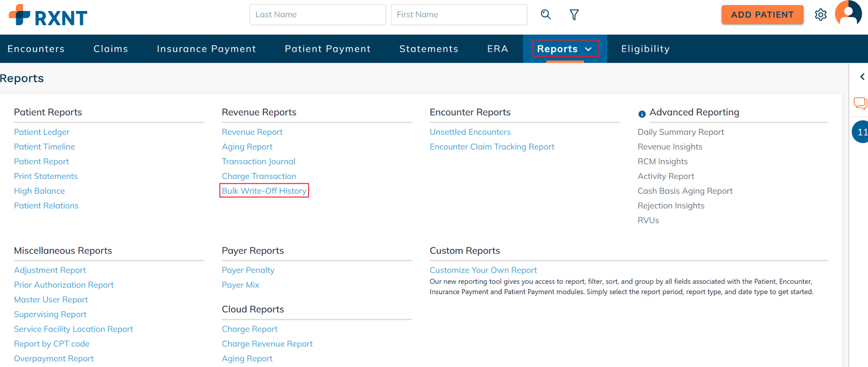This screenshot has height=367, width=868.
Task: Open Encounter Claim Tracking Report
Action: coord(492,147)
